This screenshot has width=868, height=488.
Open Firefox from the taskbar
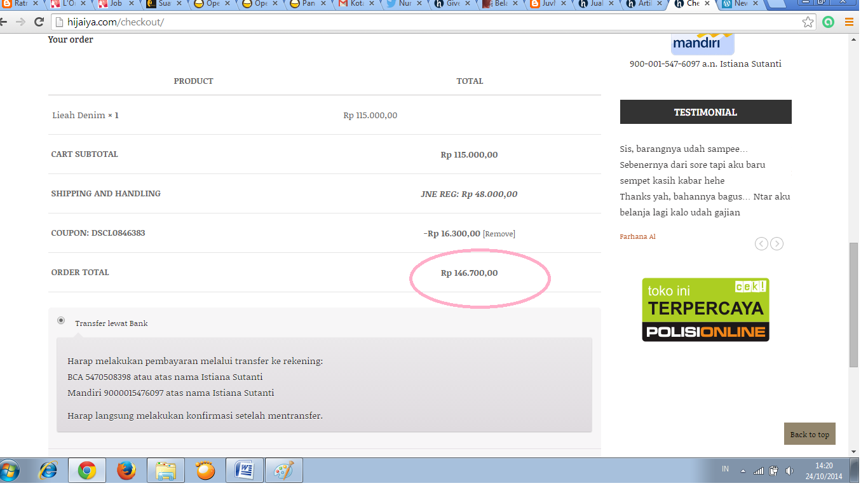click(x=126, y=471)
